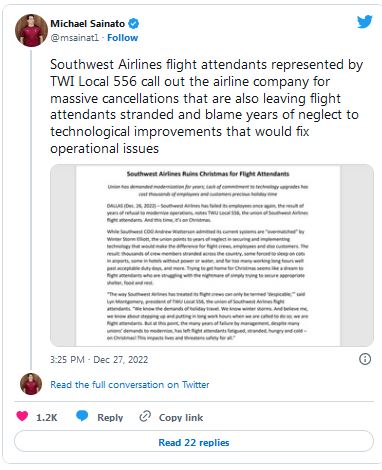The height and width of the screenshot is (470, 382).
Task: Click the blue verified badge
Action: [134, 24]
